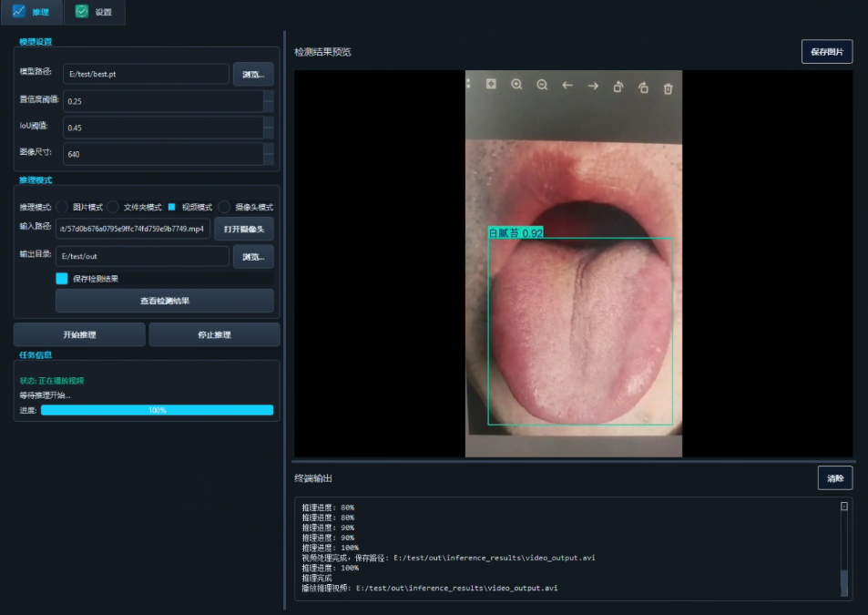The width and height of the screenshot is (868, 615).
Task: Click the 开始推理 button
Action: tap(80, 334)
